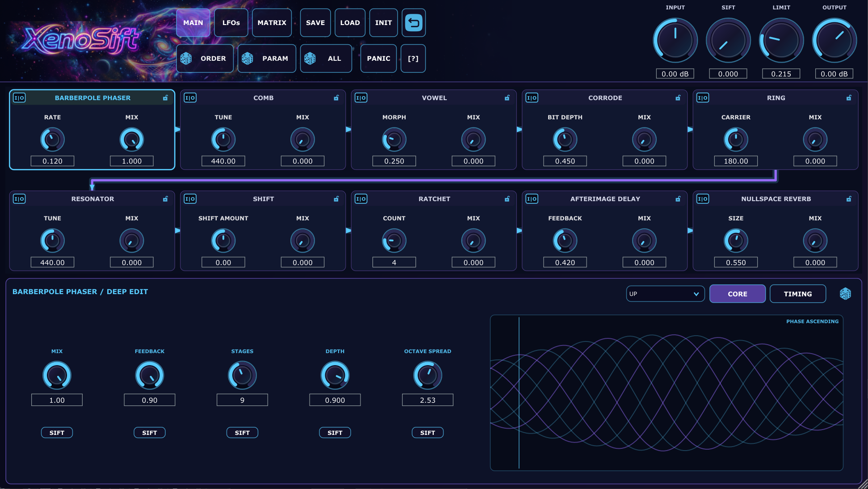Open help with the [?] button
The image size is (868, 489).
coord(413,59)
